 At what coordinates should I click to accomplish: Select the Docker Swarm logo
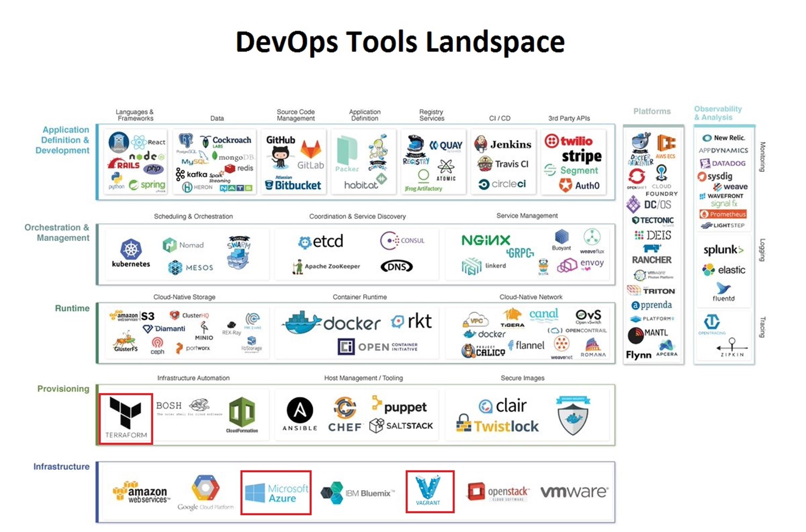238,252
